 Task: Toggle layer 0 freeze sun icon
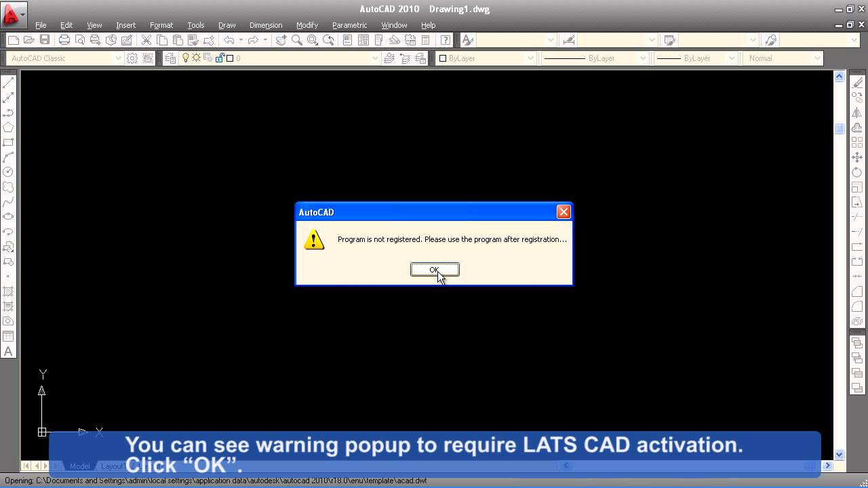[197, 58]
